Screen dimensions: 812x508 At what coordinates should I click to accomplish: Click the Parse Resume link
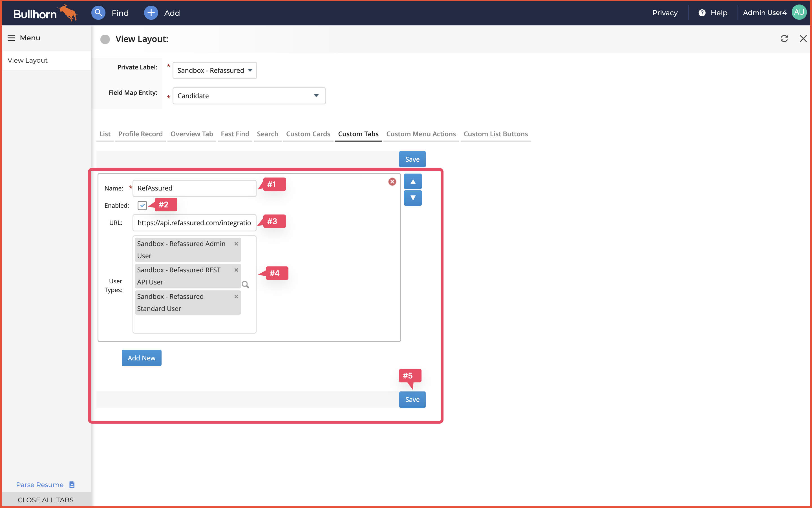tap(39, 485)
